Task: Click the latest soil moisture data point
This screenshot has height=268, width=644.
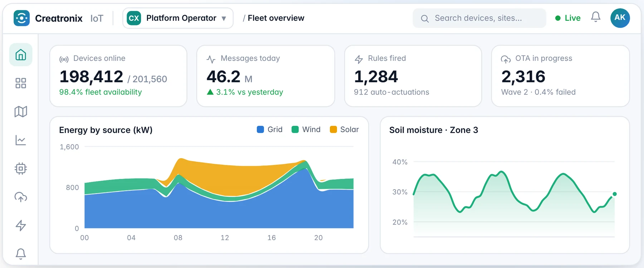Action: (x=615, y=194)
